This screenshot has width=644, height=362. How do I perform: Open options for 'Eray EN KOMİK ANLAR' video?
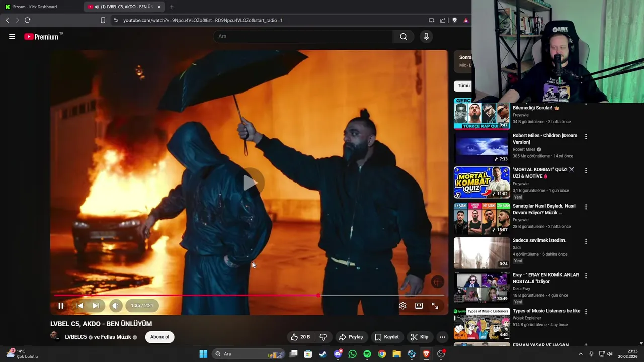(586, 276)
